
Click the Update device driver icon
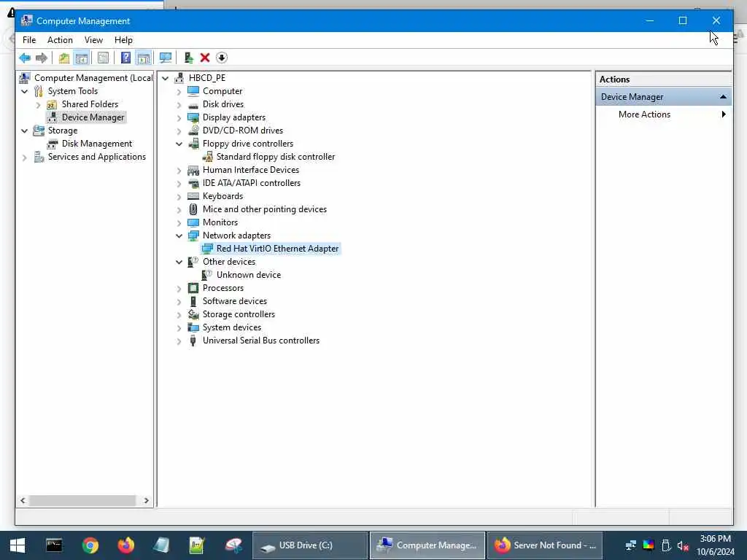pyautogui.click(x=188, y=58)
